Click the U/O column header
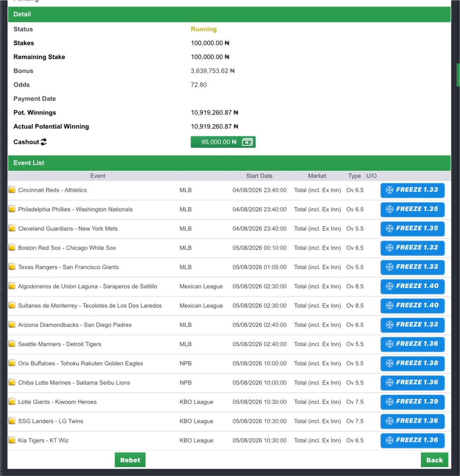 coord(371,176)
